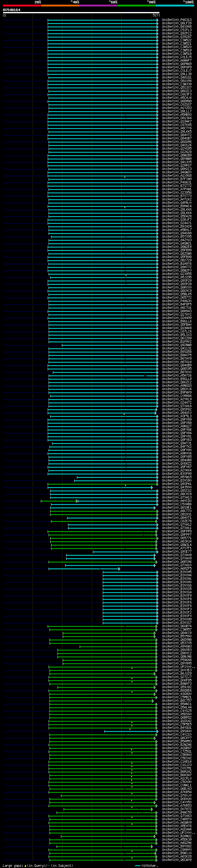The height and width of the screenshot is (868, 197).
Task: Click the cyan alignment bar for UniRef100_A6MZF5
Action: point(85,569)
